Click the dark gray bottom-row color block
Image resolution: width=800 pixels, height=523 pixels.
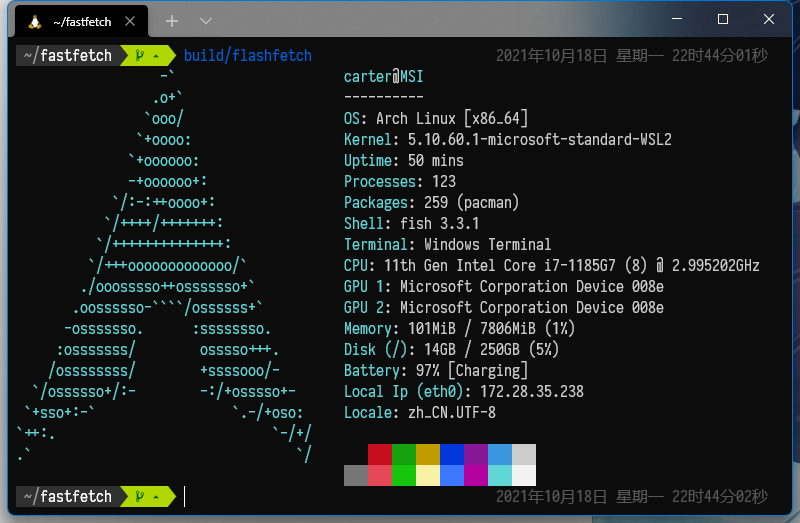point(356,475)
